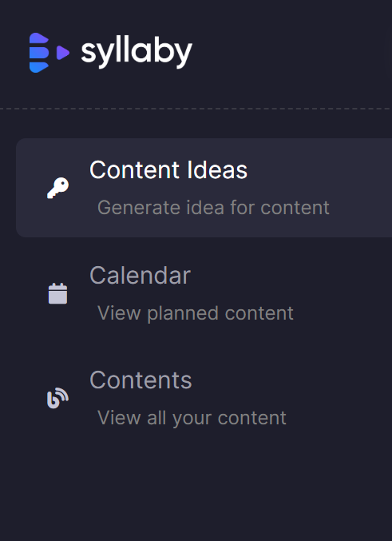Select the key icon for Content Ideas

[57, 188]
